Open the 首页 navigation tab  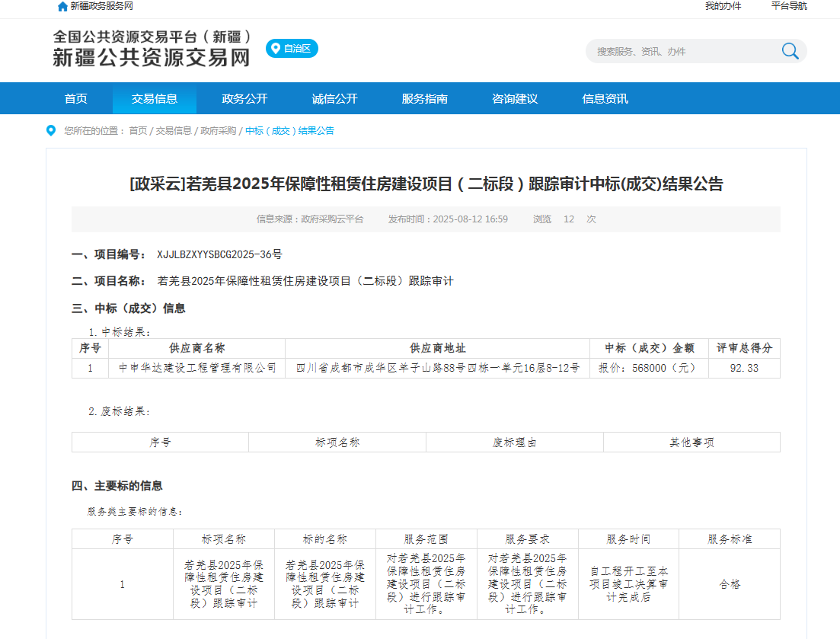(x=76, y=99)
